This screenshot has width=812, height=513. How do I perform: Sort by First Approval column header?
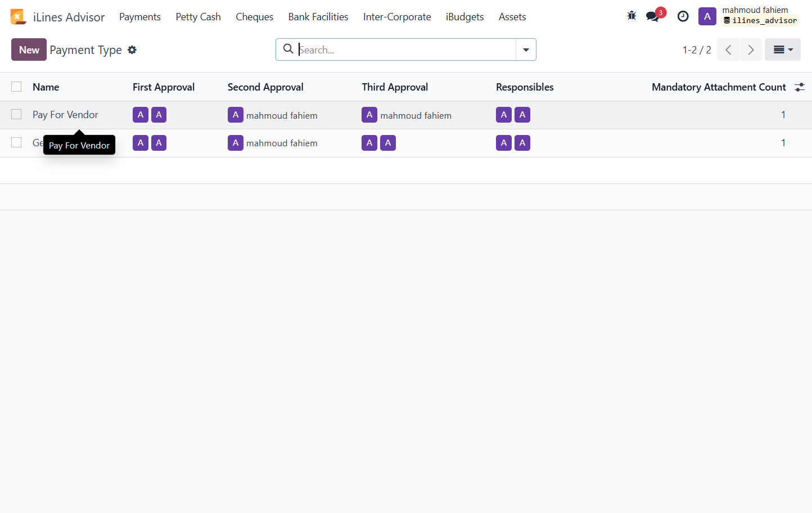tap(164, 87)
